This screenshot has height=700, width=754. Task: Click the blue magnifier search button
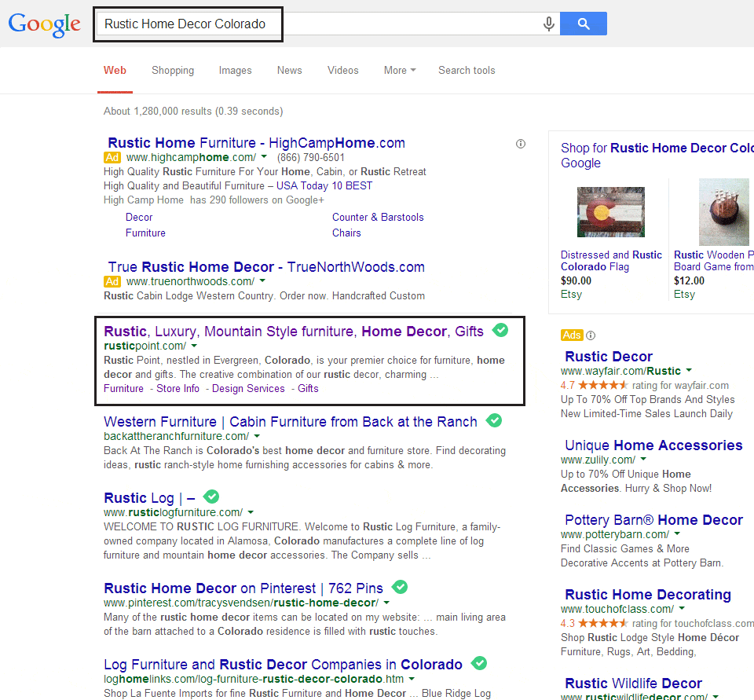pos(584,24)
